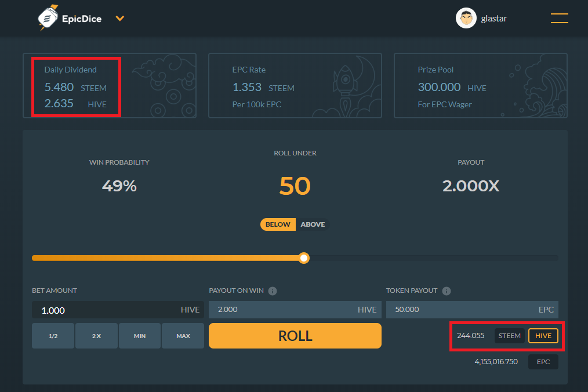Click the EPC balance button
This screenshot has height=392, width=588.
(x=543, y=362)
